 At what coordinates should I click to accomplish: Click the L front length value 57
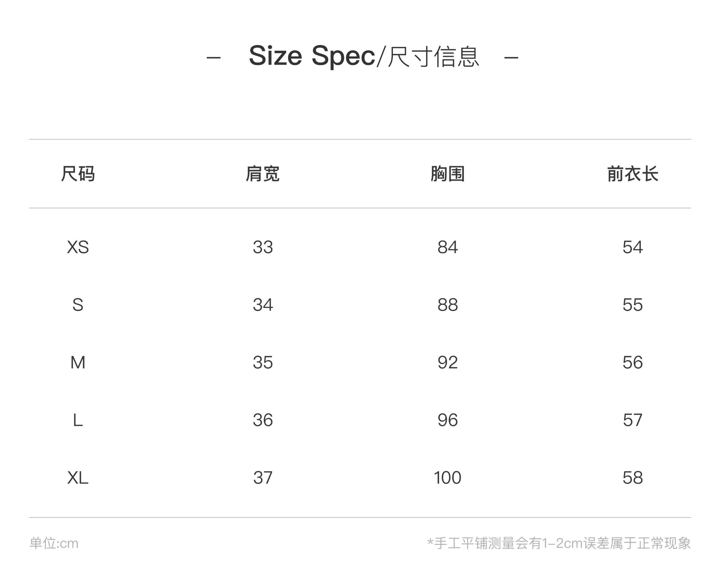(633, 420)
